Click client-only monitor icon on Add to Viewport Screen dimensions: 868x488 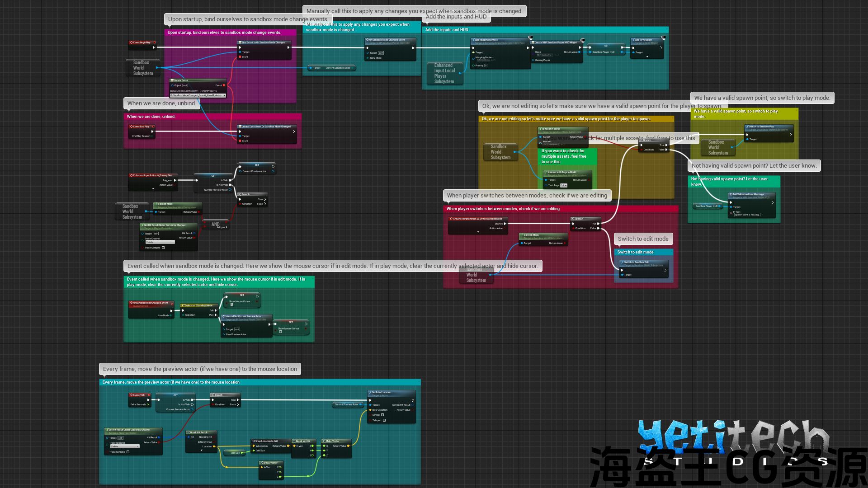coord(663,38)
